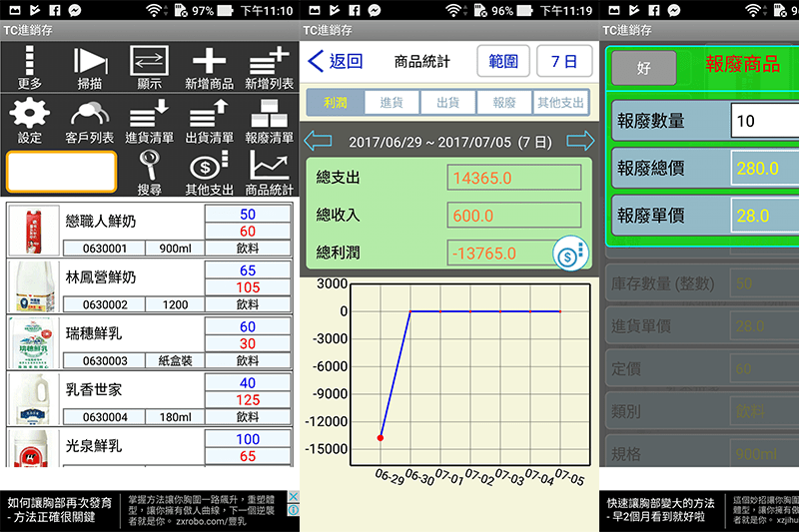This screenshot has height=532, width=799.
Task: Select the 瑞穗鮮乳 product thumbnail
Action: click(34, 342)
